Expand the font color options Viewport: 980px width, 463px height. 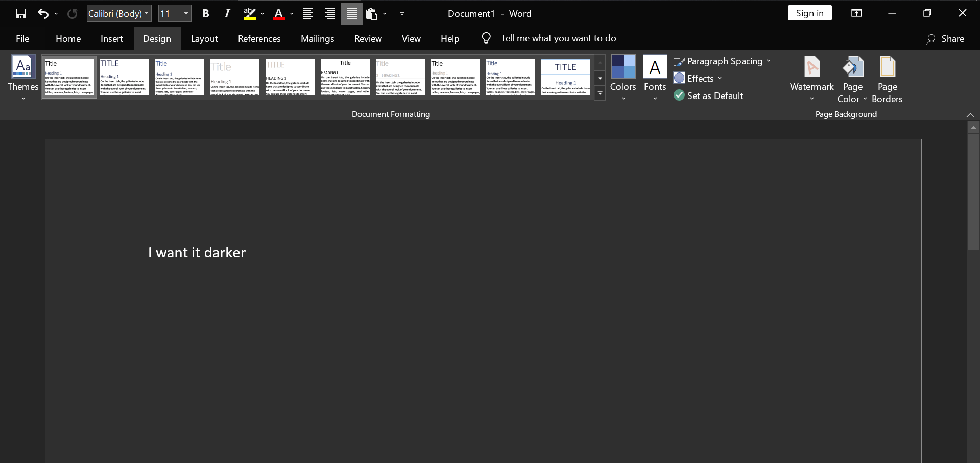(290, 14)
